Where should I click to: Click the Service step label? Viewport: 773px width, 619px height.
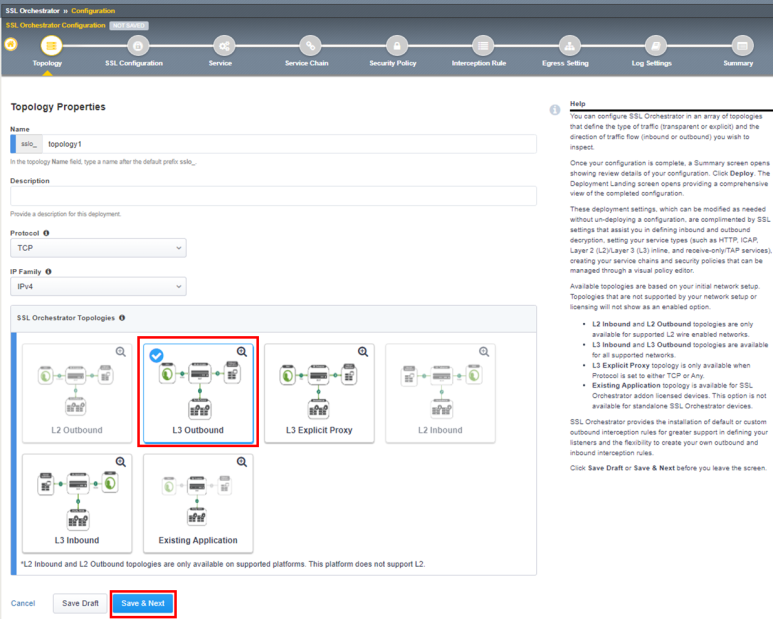point(220,63)
